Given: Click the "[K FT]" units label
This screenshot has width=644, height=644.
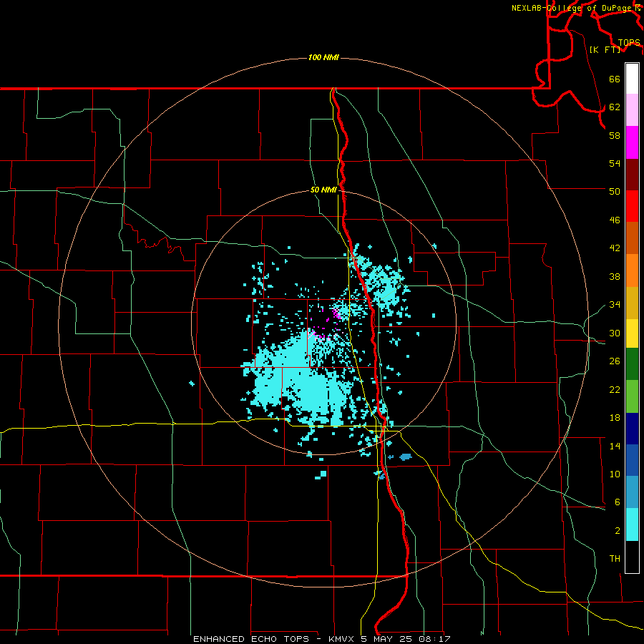Looking at the screenshot, I should [x=605, y=49].
